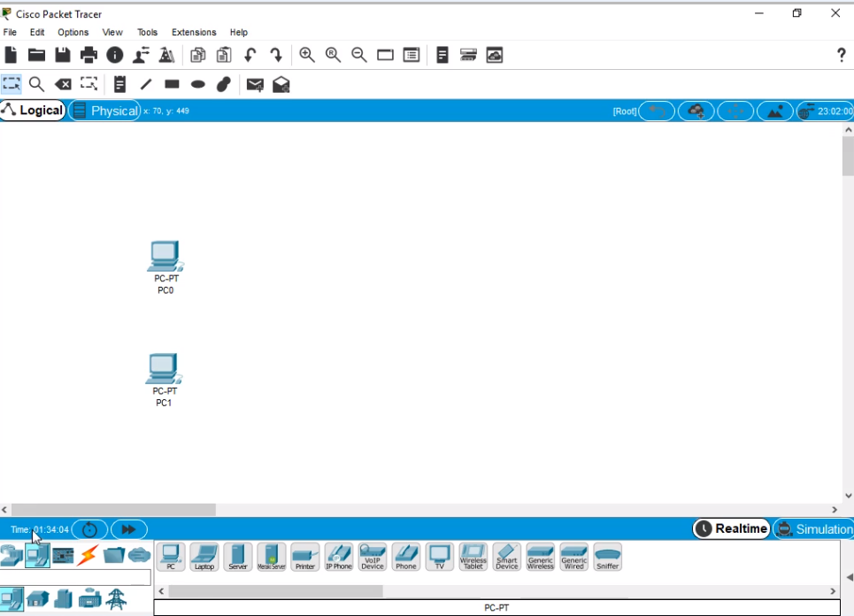This screenshot has height=616, width=854.
Task: Click the Add Complex PDU open envelope
Action: [x=281, y=84]
